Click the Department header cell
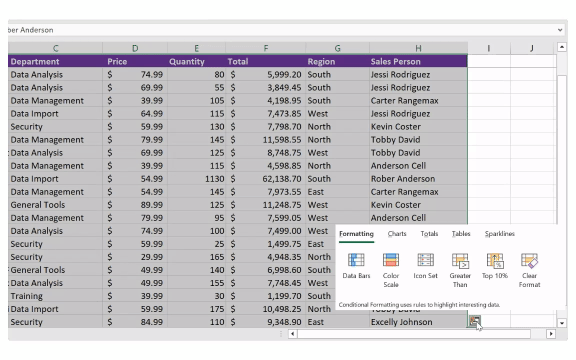 [55, 61]
